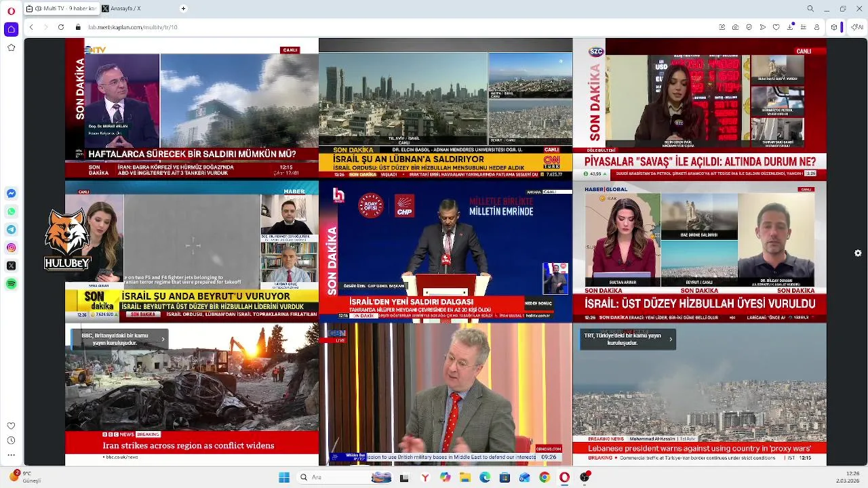Open the Multi TV page settings gear
The height and width of the screenshot is (488, 868).
858,253
